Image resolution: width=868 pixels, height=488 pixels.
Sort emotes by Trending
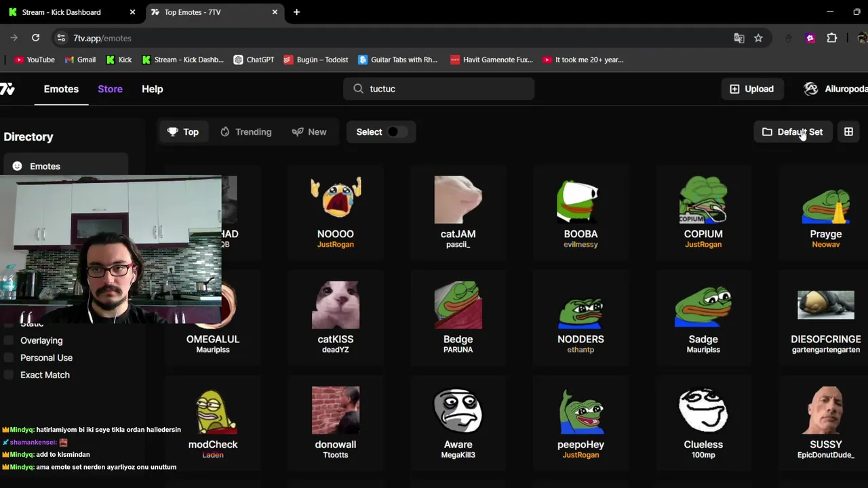click(246, 131)
